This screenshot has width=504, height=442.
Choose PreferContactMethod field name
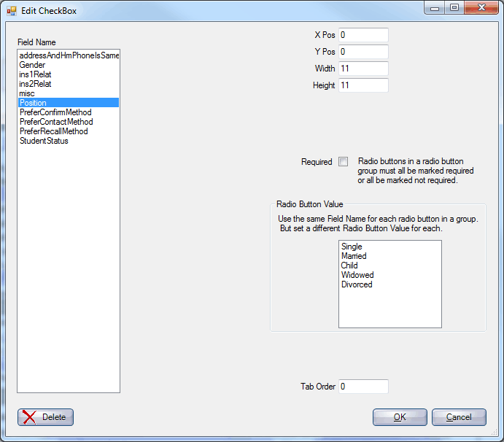(69, 122)
